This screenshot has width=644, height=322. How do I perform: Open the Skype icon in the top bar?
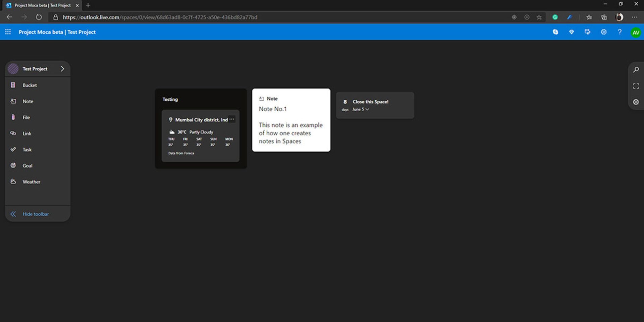[555, 32]
